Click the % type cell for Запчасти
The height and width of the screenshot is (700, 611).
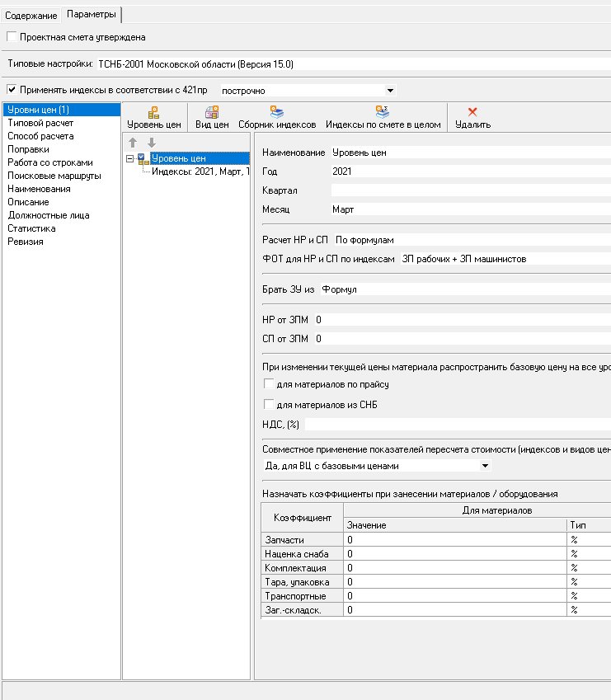pyautogui.click(x=589, y=540)
